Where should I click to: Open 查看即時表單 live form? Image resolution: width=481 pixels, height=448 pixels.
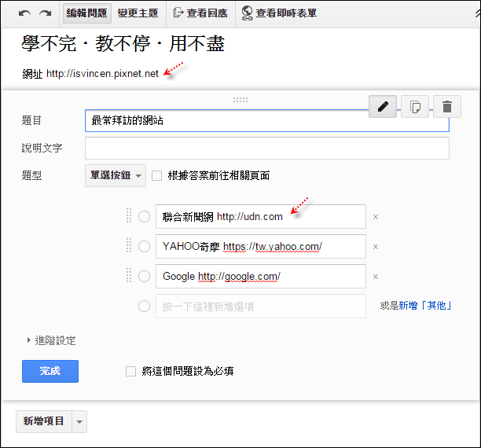(x=279, y=13)
